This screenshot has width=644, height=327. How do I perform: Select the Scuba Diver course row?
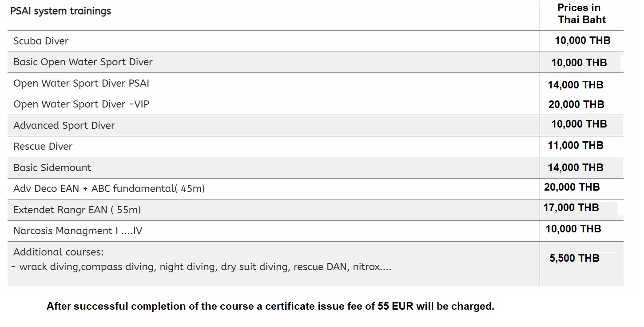[x=41, y=41]
